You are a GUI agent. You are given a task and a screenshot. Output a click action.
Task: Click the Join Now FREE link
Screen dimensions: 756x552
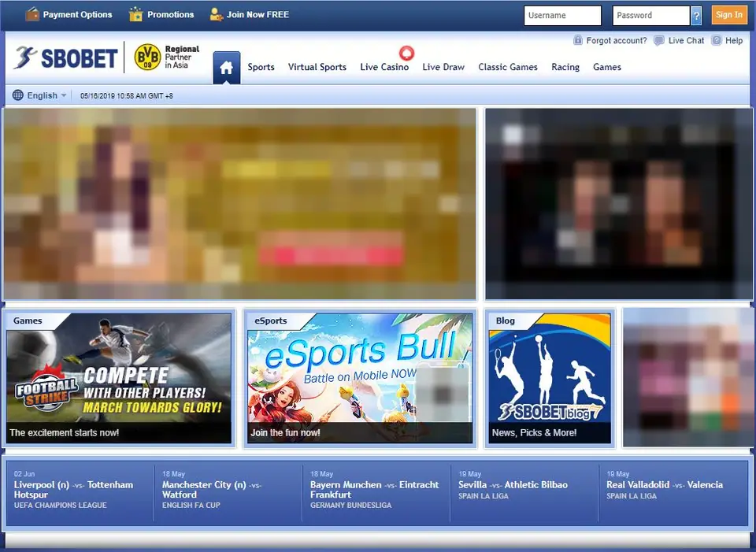point(258,14)
